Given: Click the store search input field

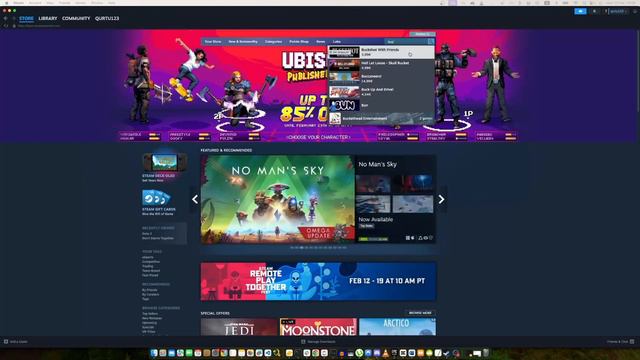Looking at the screenshot, I should coord(407,42).
